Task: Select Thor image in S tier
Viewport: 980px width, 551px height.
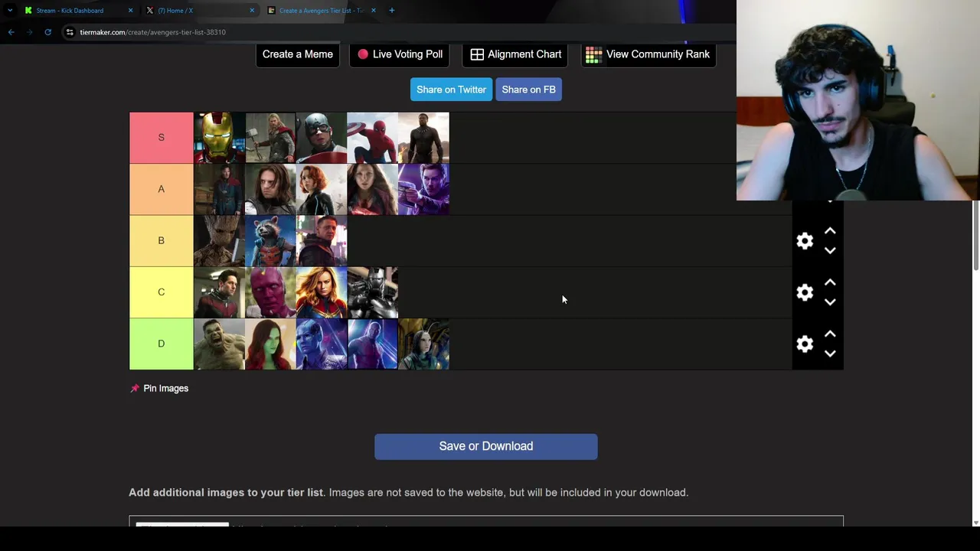Action: pos(270,138)
